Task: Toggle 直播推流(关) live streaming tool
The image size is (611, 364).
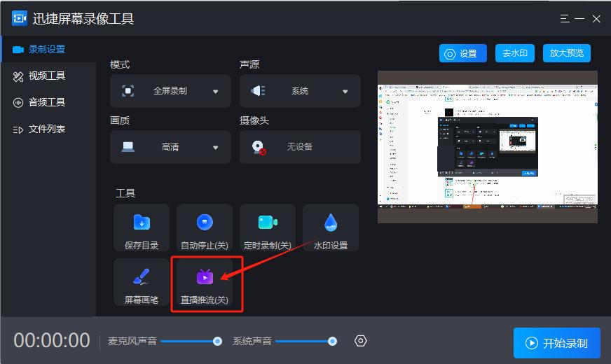Action: (205, 283)
